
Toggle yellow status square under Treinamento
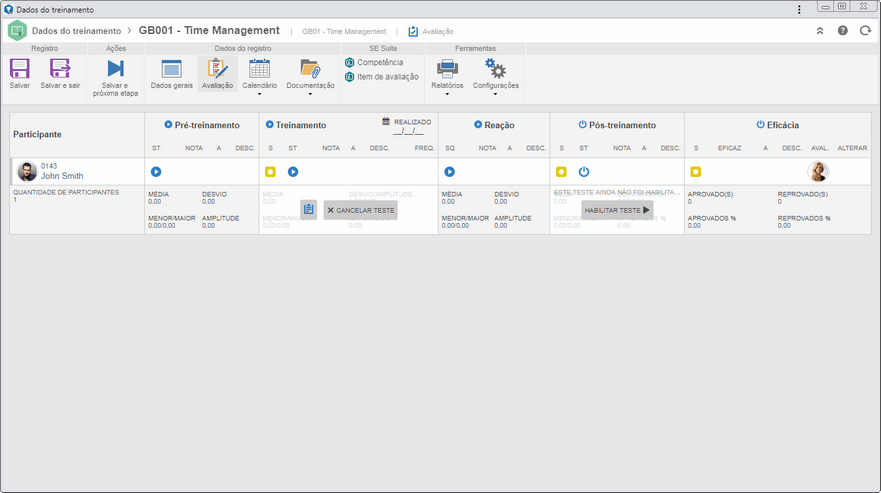270,171
